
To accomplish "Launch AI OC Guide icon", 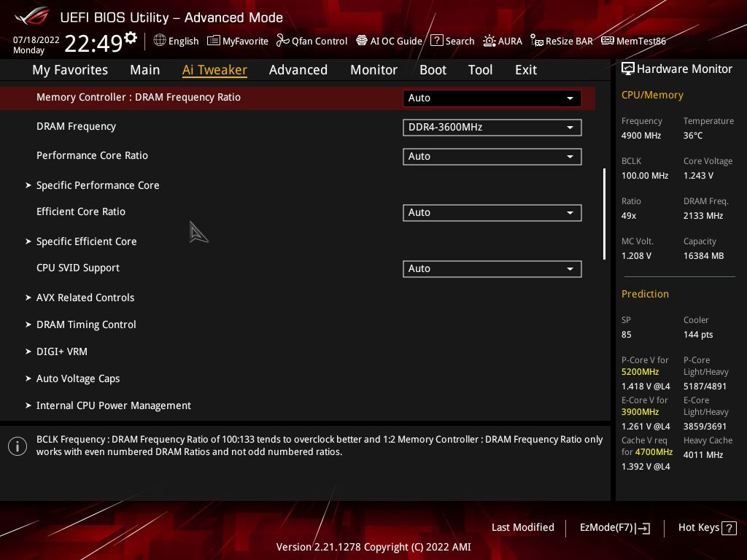I will tap(362, 41).
